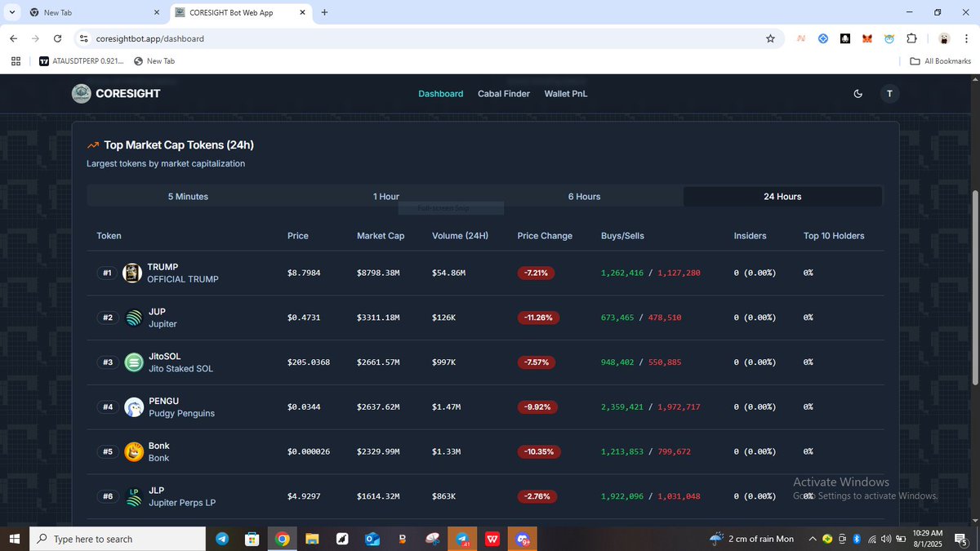Click the 'Buys/Sells' column header

(622, 236)
